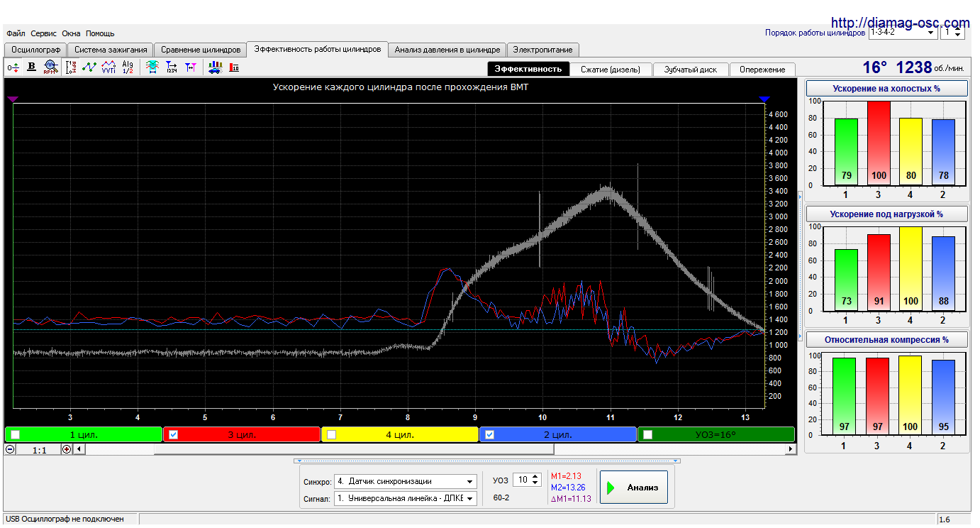
Task: Enable the УОЗ=16° checkbox
Action: (647, 435)
